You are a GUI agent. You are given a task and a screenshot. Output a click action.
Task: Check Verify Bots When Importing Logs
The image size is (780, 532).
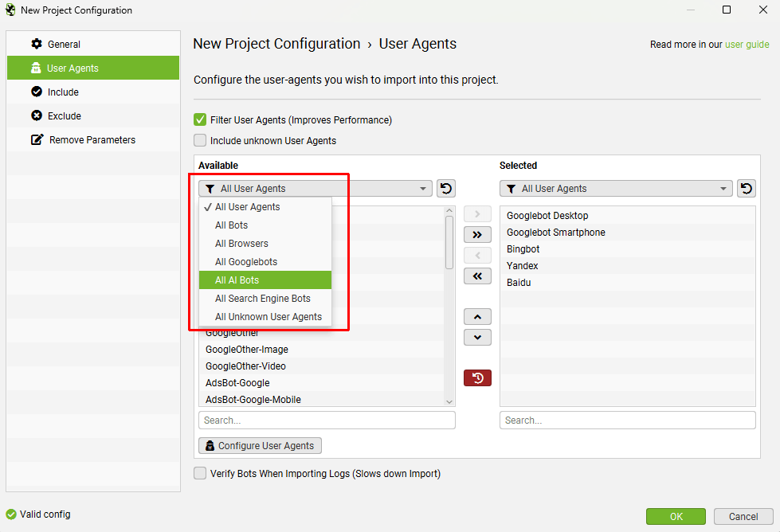200,473
